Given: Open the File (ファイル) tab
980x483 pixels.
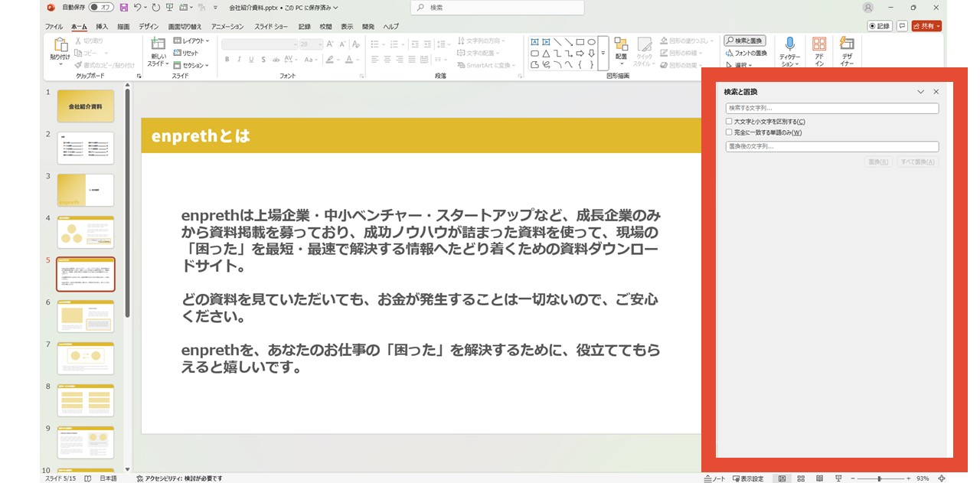Looking at the screenshot, I should [x=54, y=26].
